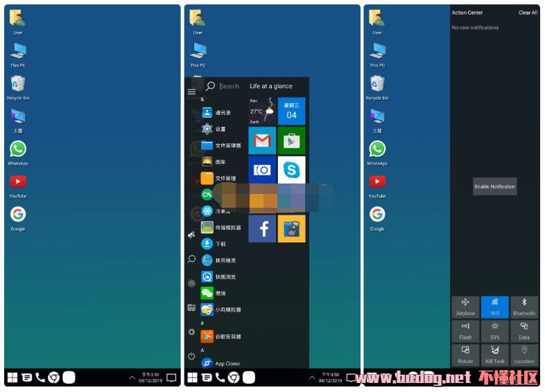
Task: Open WhatsApp on the right screenshot desktop
Action: 377,153
